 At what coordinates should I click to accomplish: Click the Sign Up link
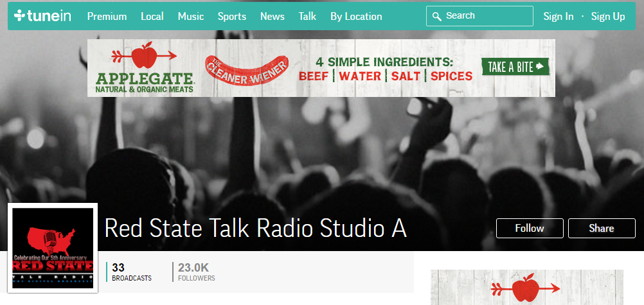tap(607, 17)
